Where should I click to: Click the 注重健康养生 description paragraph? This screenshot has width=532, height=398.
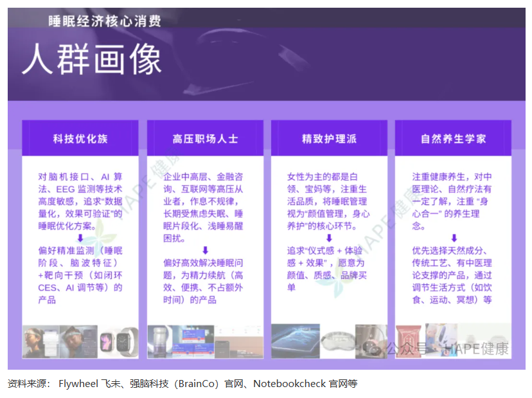tap(454, 201)
